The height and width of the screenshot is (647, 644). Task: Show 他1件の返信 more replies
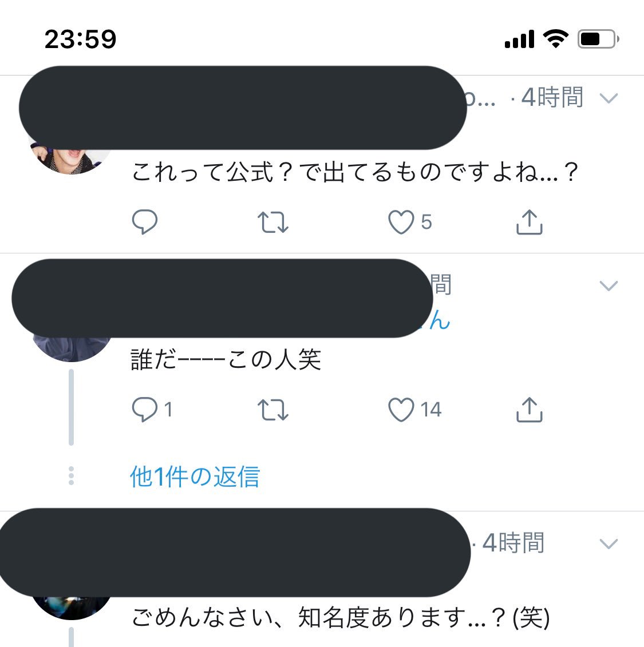tap(195, 477)
